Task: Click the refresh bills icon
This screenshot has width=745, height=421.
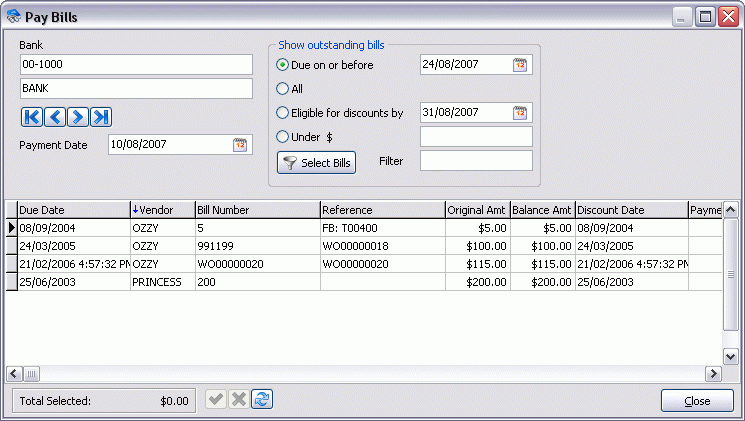Action: click(x=262, y=400)
